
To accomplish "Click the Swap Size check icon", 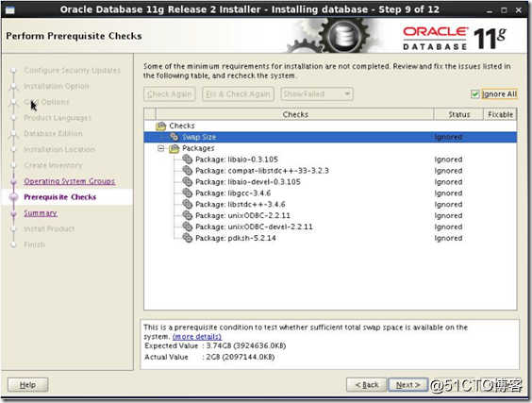I will coord(175,137).
